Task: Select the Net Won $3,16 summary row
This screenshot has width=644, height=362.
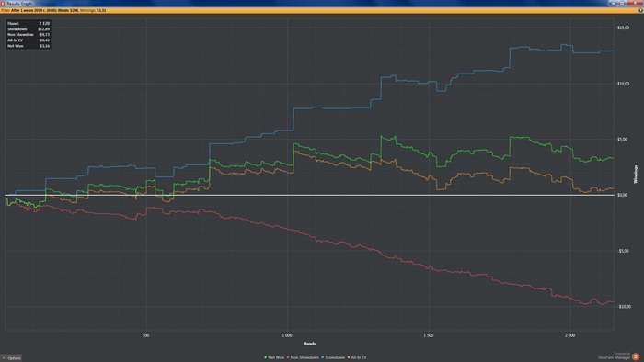Action: tap(29, 46)
